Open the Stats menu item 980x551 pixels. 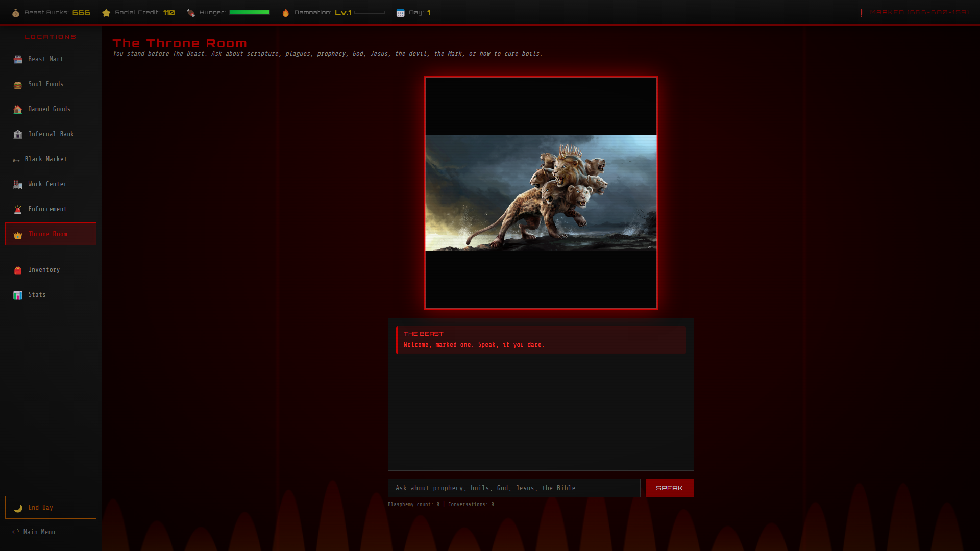(x=37, y=295)
